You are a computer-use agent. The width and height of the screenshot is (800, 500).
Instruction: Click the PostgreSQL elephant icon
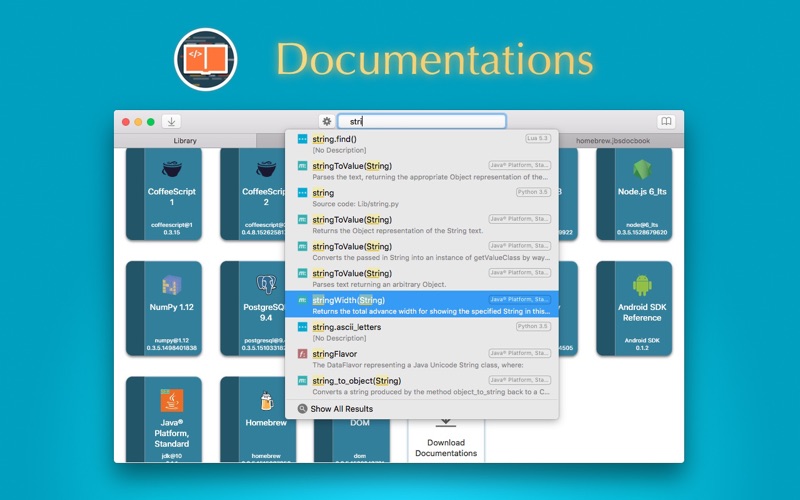tap(266, 284)
